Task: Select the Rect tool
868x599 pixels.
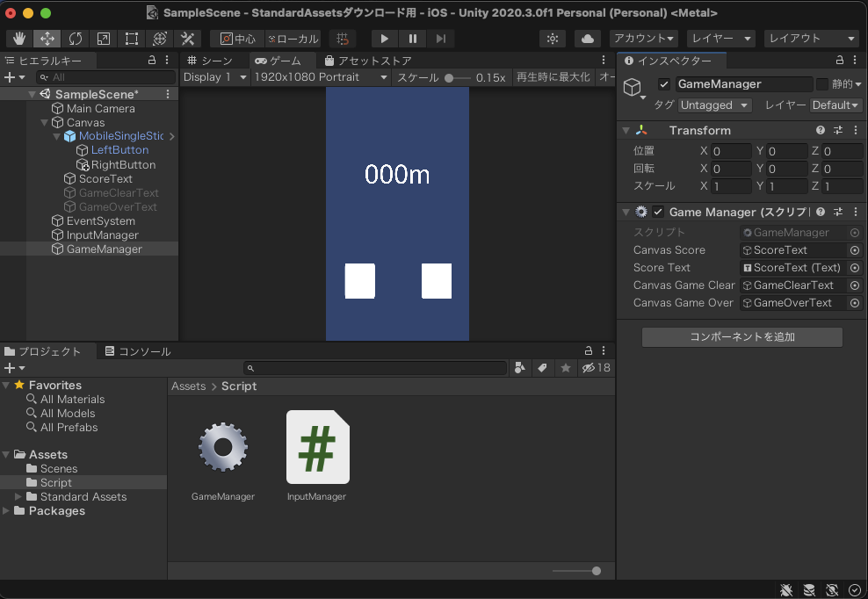Action: click(132, 39)
